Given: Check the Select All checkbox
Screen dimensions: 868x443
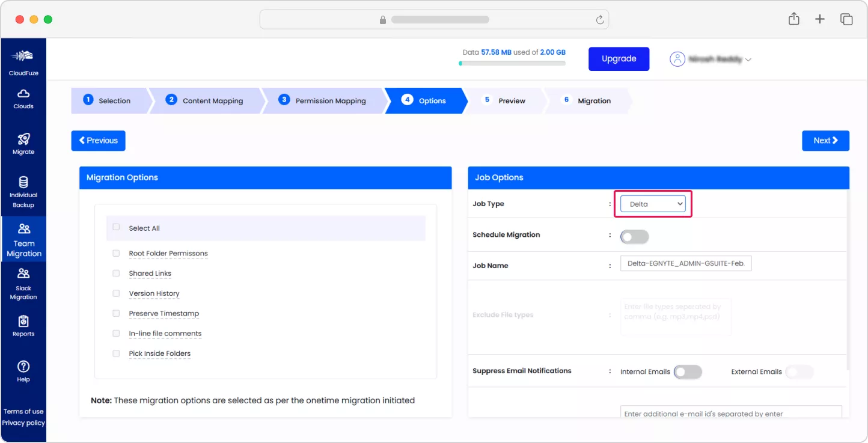Looking at the screenshot, I should [116, 227].
